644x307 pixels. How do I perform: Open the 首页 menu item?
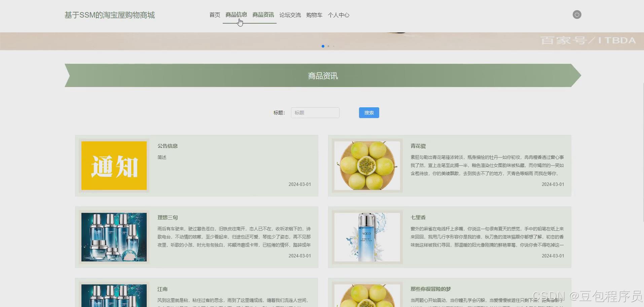pos(214,15)
